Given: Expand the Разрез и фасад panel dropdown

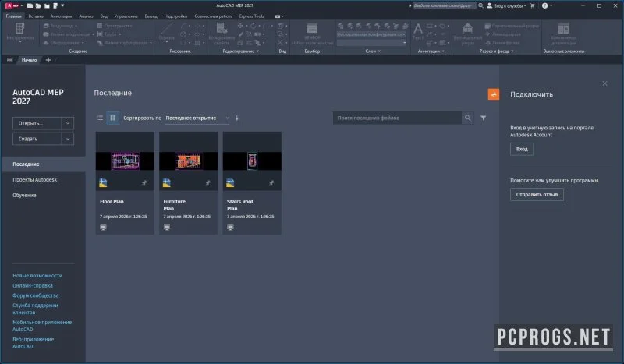Looking at the screenshot, I should [496, 51].
